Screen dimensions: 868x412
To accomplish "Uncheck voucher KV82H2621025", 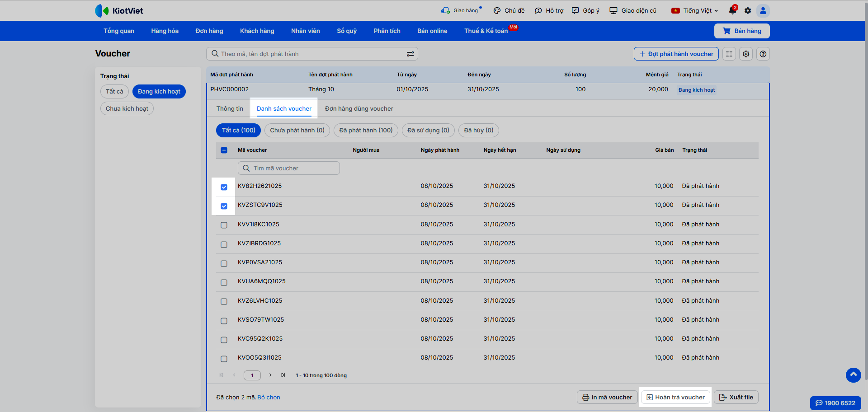I will coord(224,187).
